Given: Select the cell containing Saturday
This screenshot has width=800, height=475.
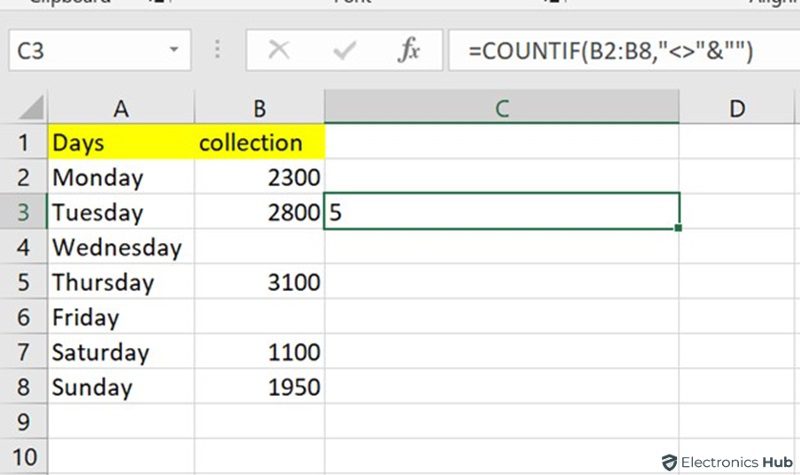Looking at the screenshot, I should 121,352.
